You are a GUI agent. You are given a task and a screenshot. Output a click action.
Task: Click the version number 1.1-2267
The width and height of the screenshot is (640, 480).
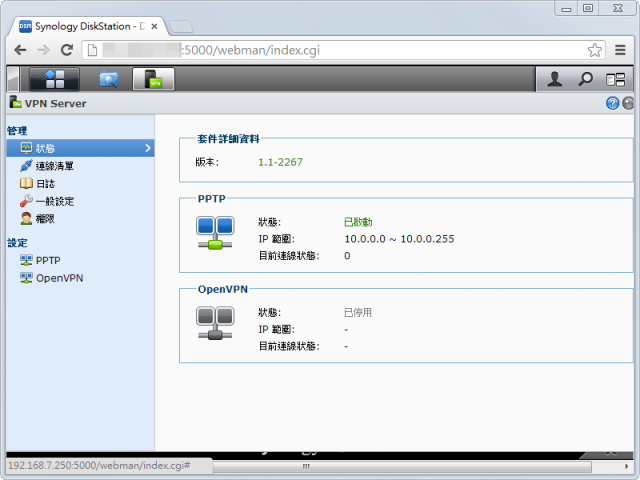pyautogui.click(x=280, y=162)
